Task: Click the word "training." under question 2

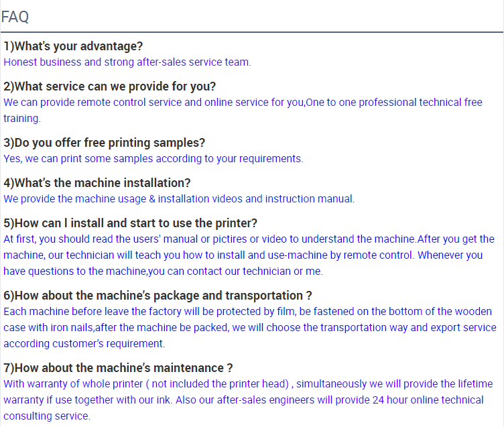Action: click(x=22, y=119)
